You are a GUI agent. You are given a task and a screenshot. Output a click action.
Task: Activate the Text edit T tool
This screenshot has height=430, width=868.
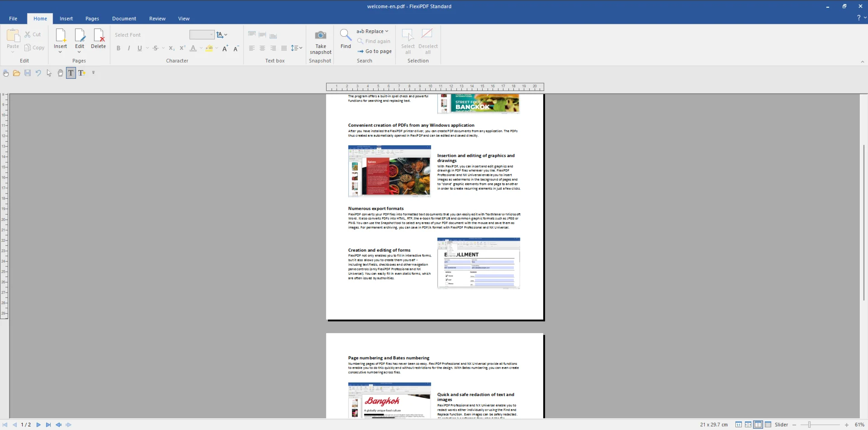coord(71,73)
